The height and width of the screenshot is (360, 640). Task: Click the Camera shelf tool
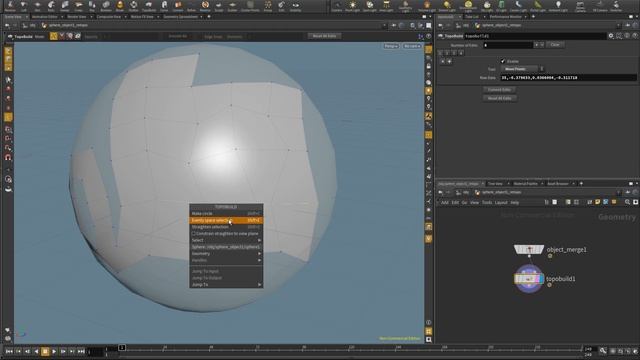pos(337,6)
